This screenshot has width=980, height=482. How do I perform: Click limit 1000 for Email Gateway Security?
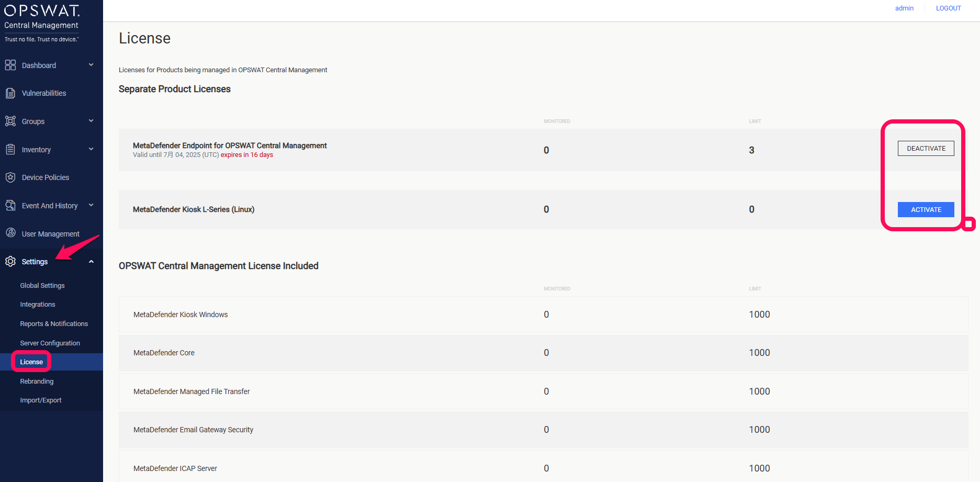tap(759, 430)
